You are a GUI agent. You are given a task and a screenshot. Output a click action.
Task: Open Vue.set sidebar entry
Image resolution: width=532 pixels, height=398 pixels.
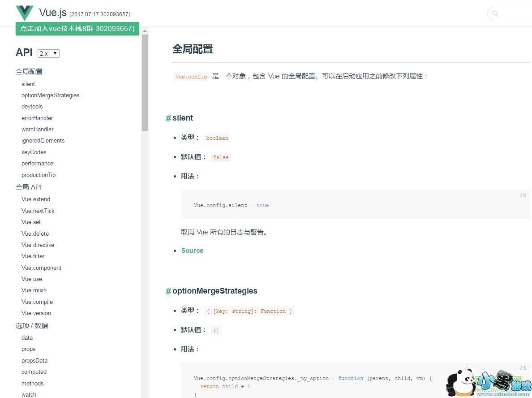coord(31,222)
